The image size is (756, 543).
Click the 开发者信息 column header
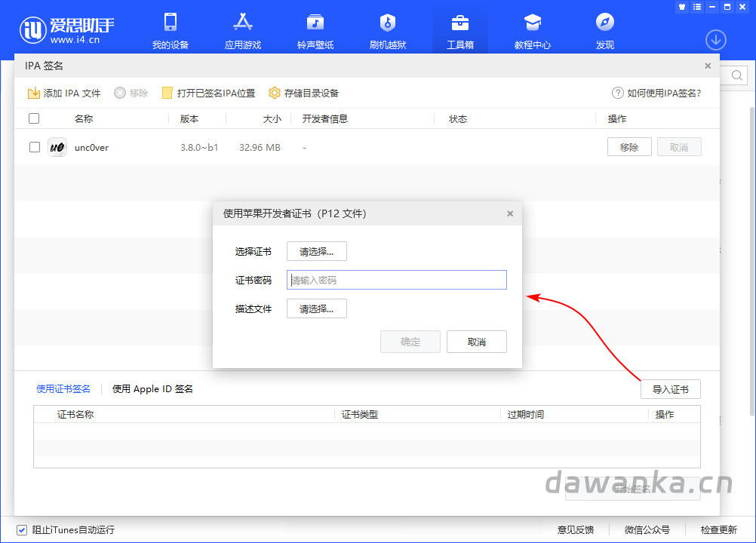pyautogui.click(x=325, y=118)
